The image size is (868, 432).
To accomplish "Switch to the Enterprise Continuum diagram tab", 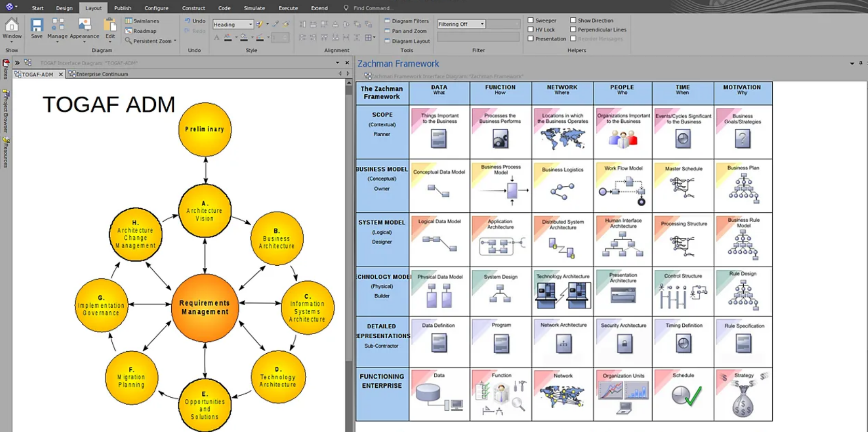I will pos(98,74).
